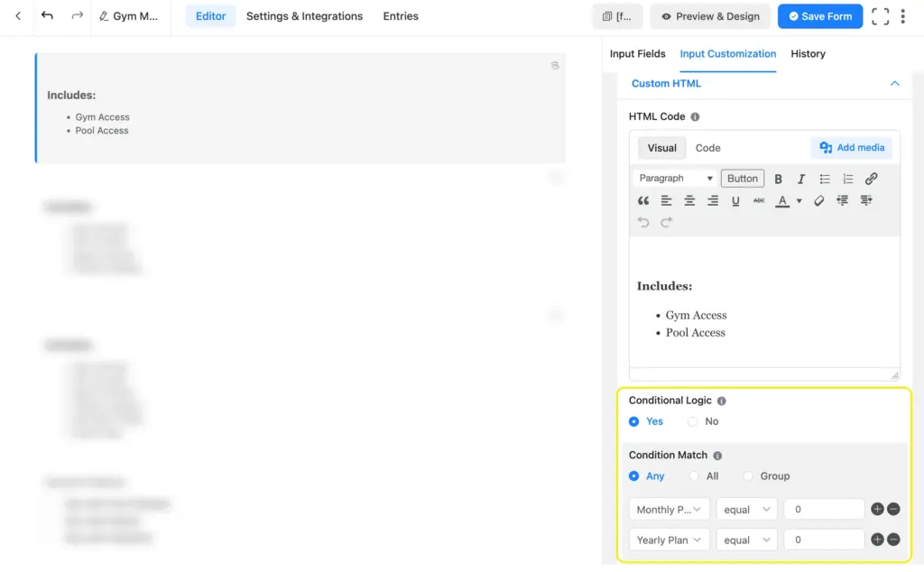Apply italic formatting in the HTML editor
The height and width of the screenshot is (572, 924).
click(x=800, y=178)
